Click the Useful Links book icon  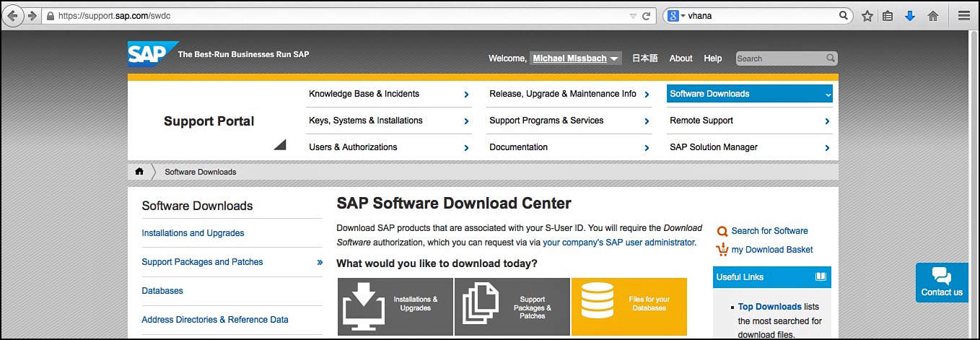821,276
